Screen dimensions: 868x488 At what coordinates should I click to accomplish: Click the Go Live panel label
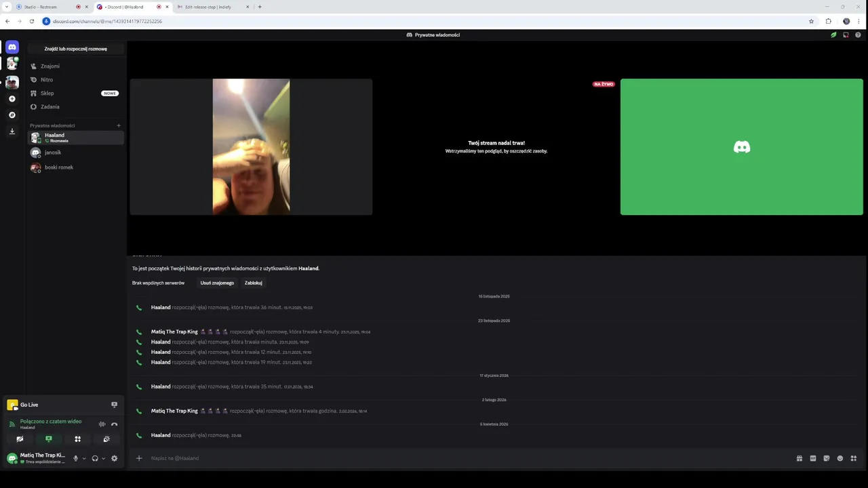tap(29, 405)
